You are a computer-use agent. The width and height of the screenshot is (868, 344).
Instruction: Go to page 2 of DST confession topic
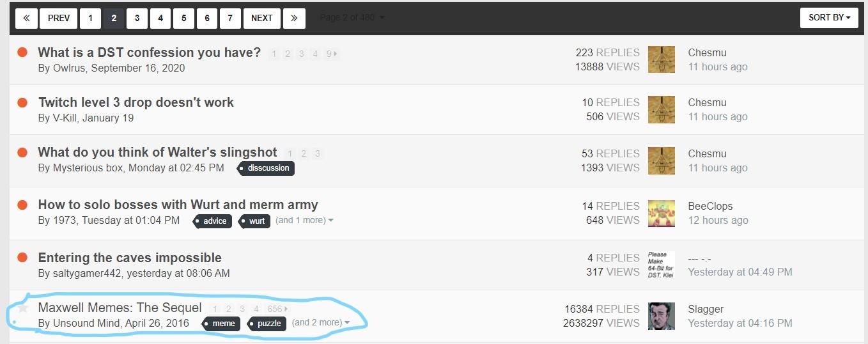pyautogui.click(x=288, y=54)
